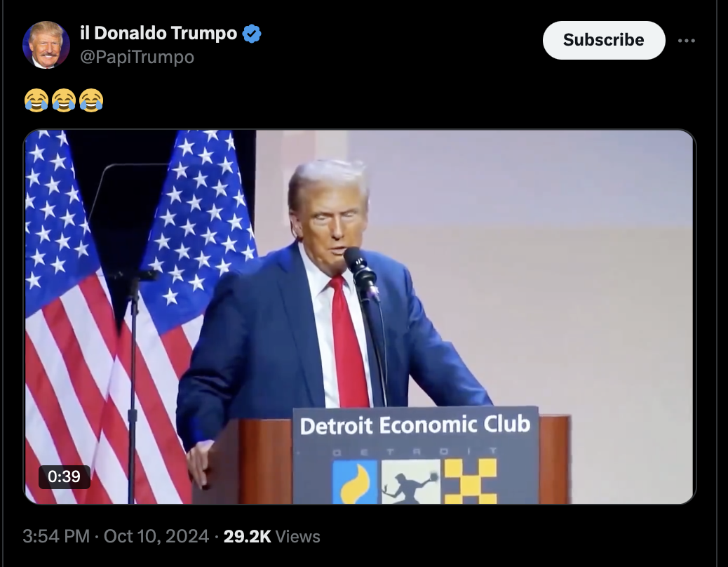728x567 pixels.
Task: Open the three-dot more options menu
Action: (686, 41)
